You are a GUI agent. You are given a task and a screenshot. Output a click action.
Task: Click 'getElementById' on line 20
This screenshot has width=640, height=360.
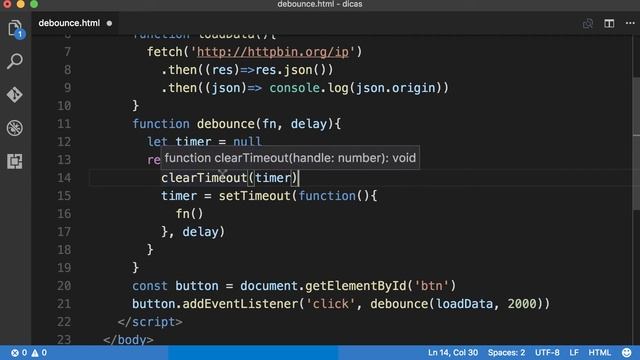[356, 286]
